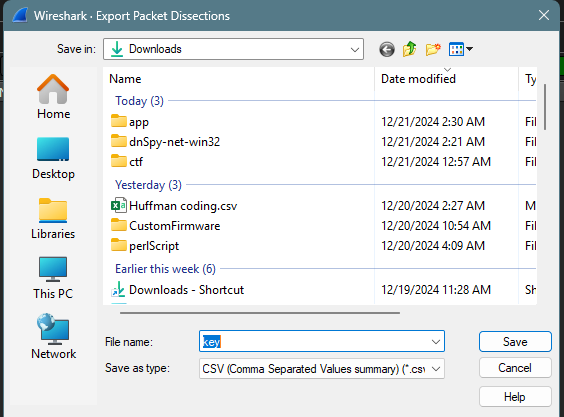Image resolution: width=564 pixels, height=417 pixels.
Task: Sort by the Name column header
Action: [x=125, y=79]
